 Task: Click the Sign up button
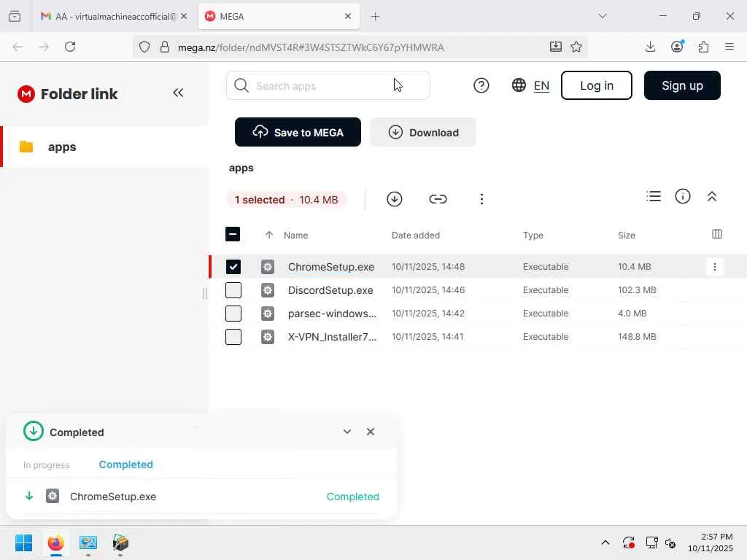pyautogui.click(x=682, y=85)
